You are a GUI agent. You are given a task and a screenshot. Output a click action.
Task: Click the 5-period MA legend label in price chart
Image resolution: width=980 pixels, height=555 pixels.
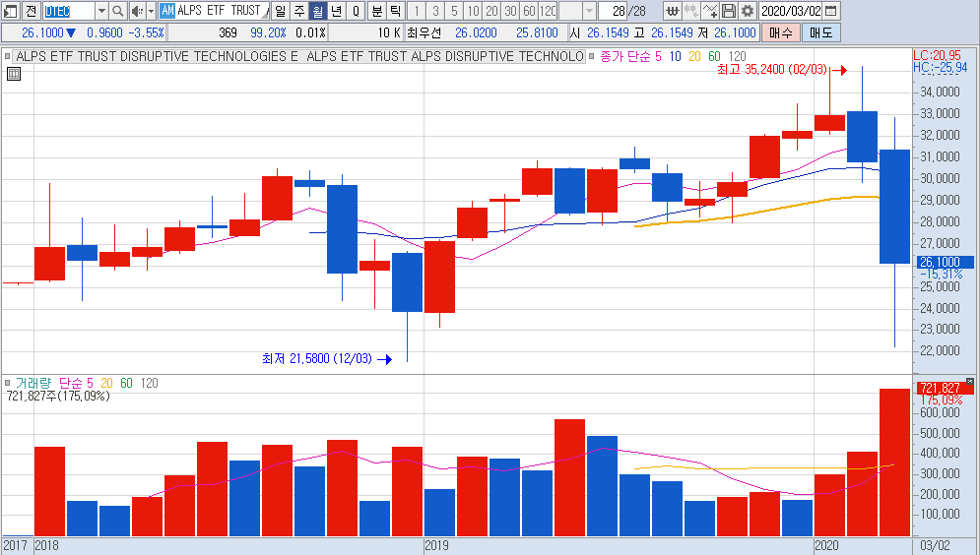658,56
